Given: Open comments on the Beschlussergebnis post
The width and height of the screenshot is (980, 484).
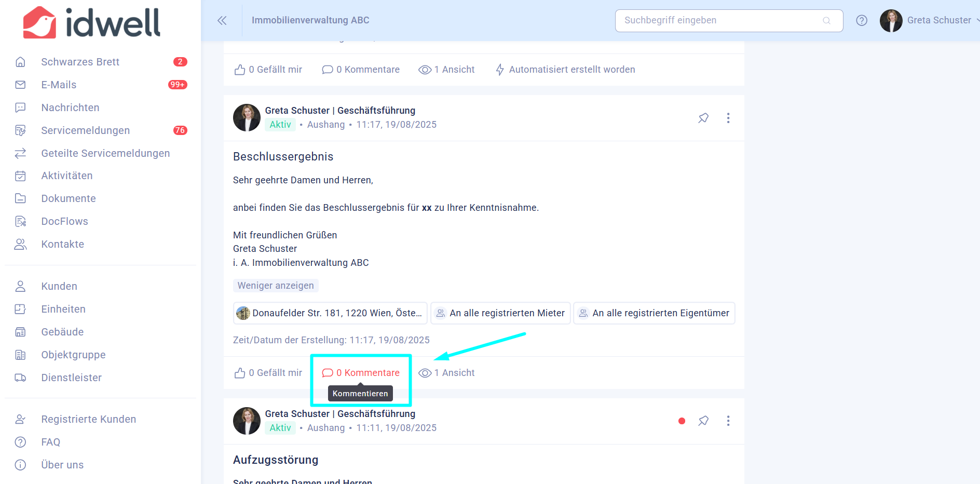Looking at the screenshot, I should [x=361, y=373].
